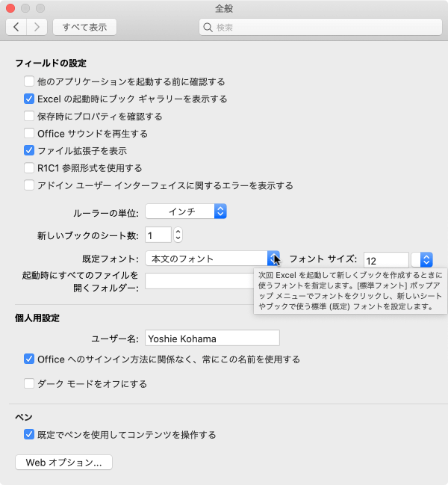Expand the 既定フォント popup menu
Screen dimensions: 448x485
213,259
